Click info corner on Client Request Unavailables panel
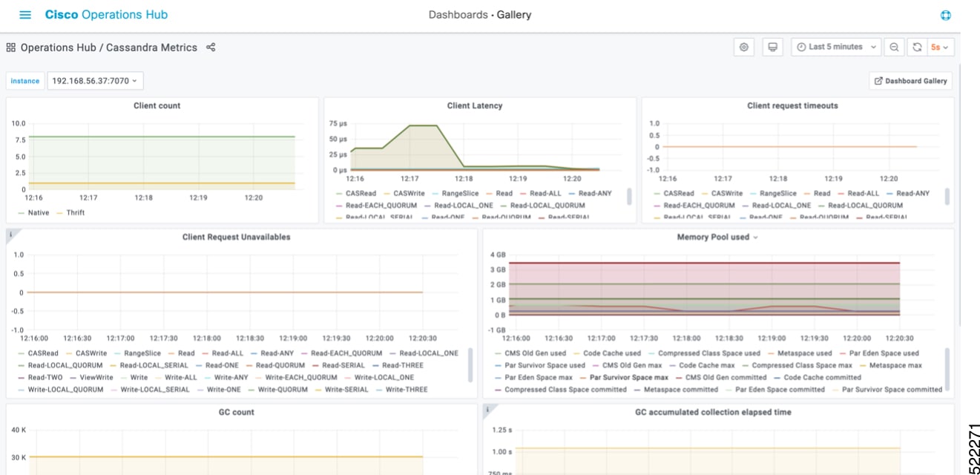Screen dimensions: 980x475 click(x=11, y=234)
